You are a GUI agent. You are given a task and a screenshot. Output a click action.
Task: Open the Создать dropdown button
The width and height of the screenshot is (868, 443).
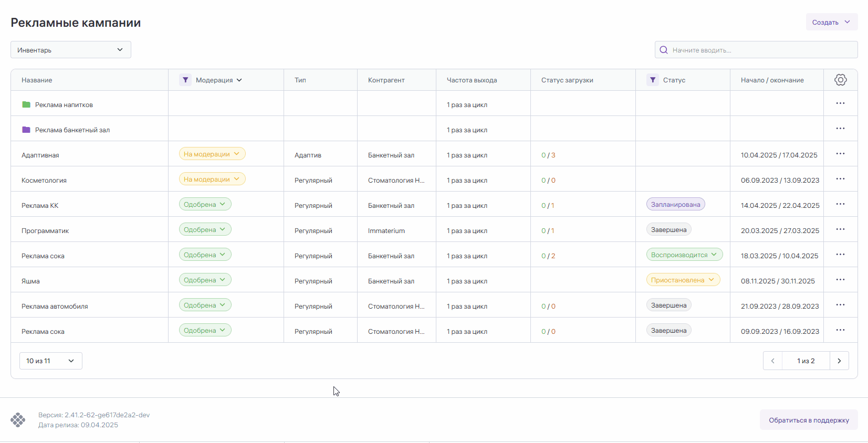(831, 22)
